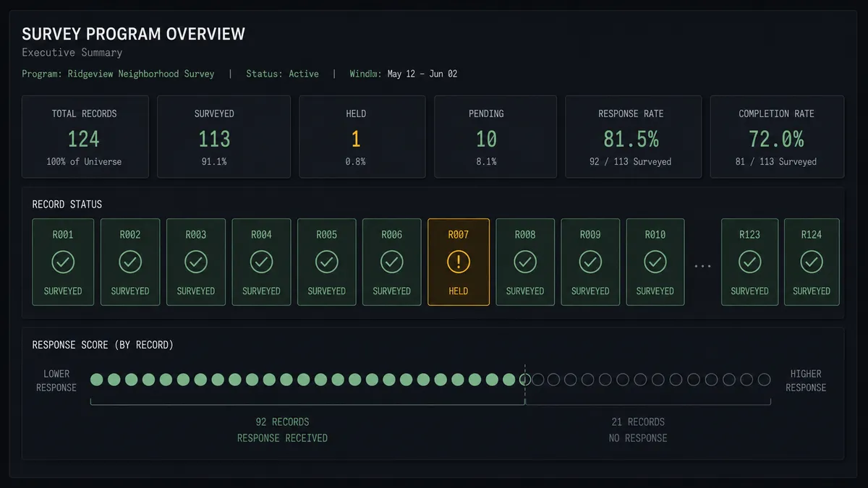Click 'Program: Ridgeview Neighborhood Survey' text
Screen dimensions: 868x488
coord(118,74)
